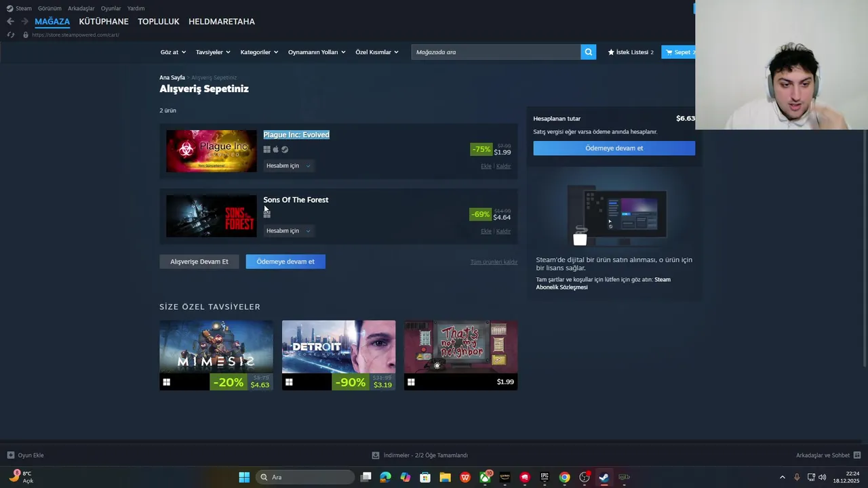
Task: Open Hesabım için dropdown for Sons Of The Forest
Action: coord(288,231)
